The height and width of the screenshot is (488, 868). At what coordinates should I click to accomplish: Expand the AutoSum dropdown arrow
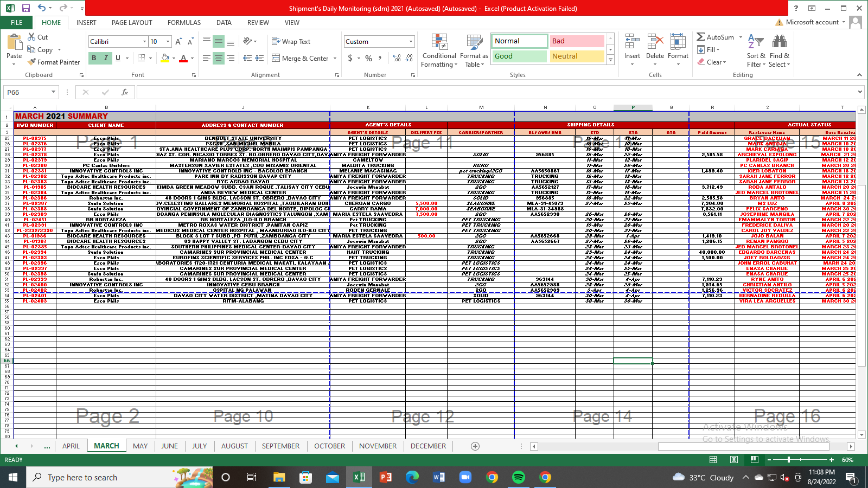click(x=739, y=37)
